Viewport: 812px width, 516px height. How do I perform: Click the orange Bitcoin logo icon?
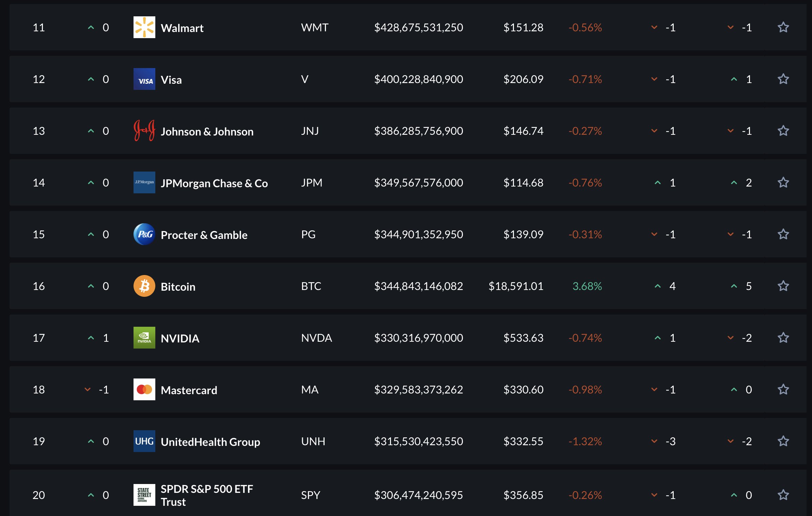point(144,286)
